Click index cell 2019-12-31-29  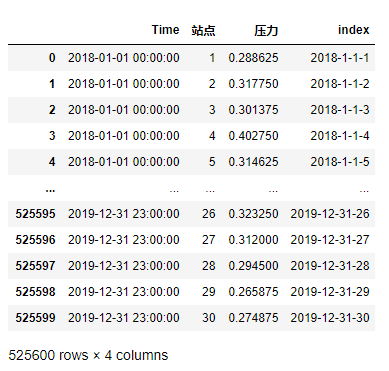point(330,292)
